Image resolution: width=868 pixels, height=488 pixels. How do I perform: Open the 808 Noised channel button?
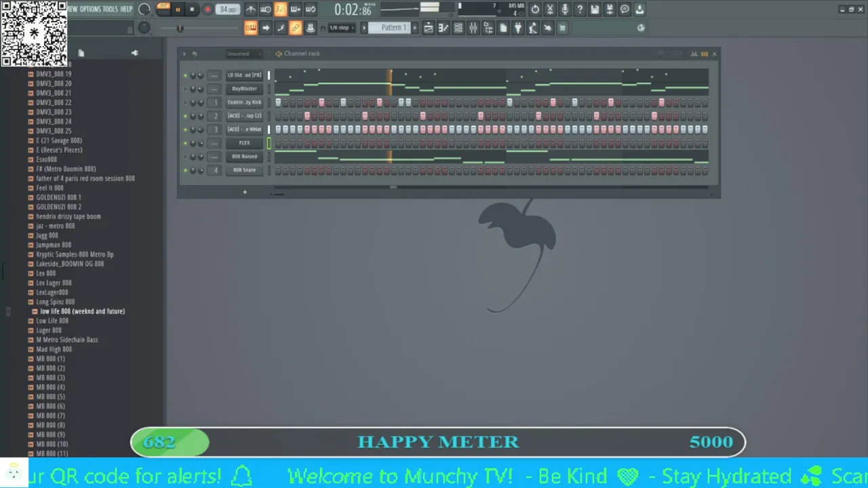coord(244,157)
